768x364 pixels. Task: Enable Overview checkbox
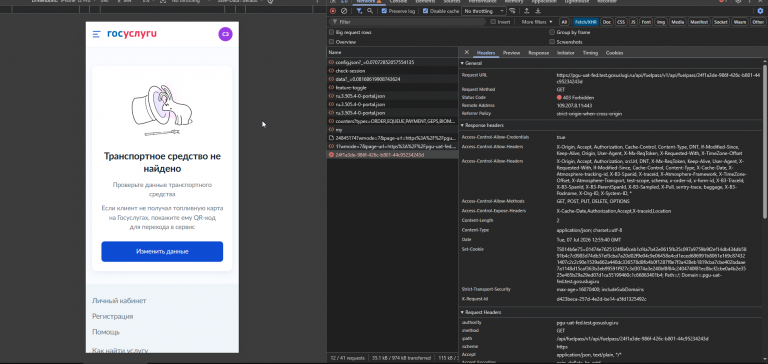click(332, 42)
